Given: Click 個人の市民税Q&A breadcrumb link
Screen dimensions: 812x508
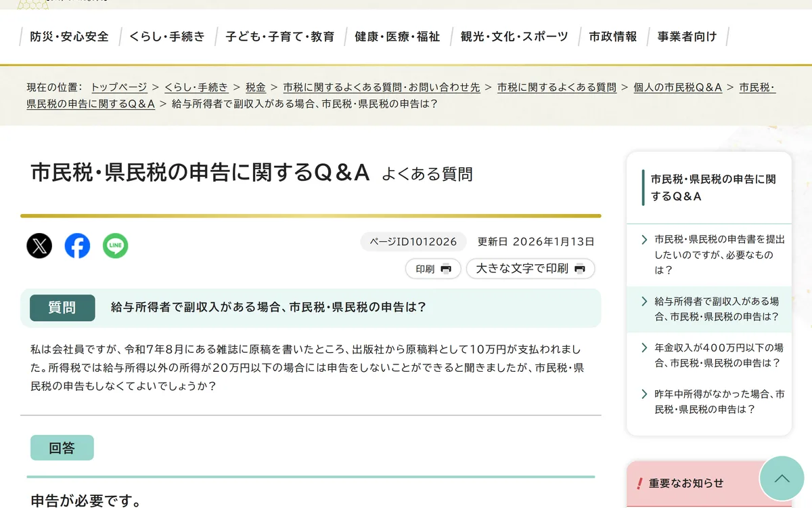Looking at the screenshot, I should (678, 87).
